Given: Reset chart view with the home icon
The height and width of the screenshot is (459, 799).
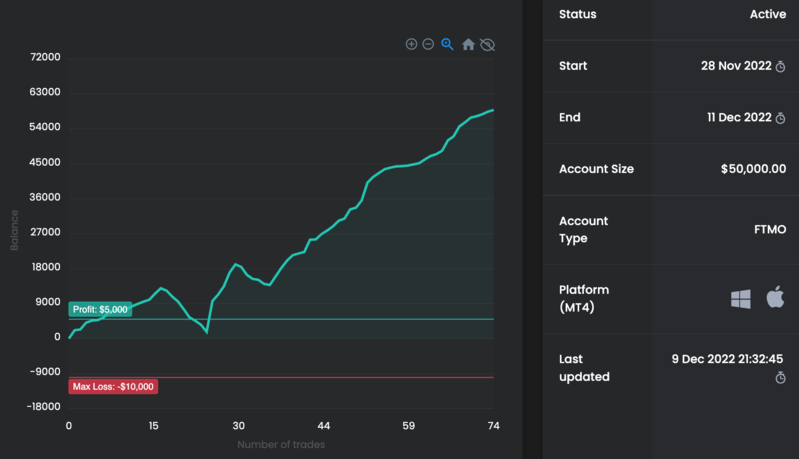Looking at the screenshot, I should pos(468,45).
